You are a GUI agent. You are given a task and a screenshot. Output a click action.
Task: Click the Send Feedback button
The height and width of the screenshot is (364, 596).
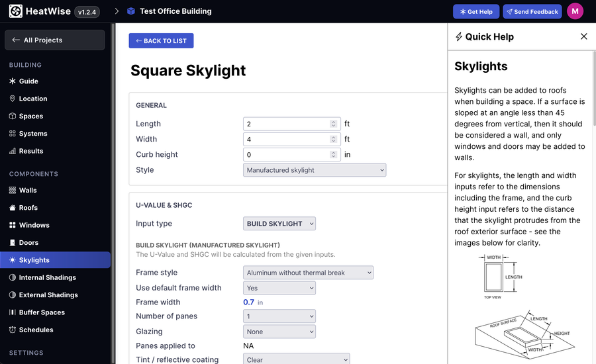[x=532, y=12]
